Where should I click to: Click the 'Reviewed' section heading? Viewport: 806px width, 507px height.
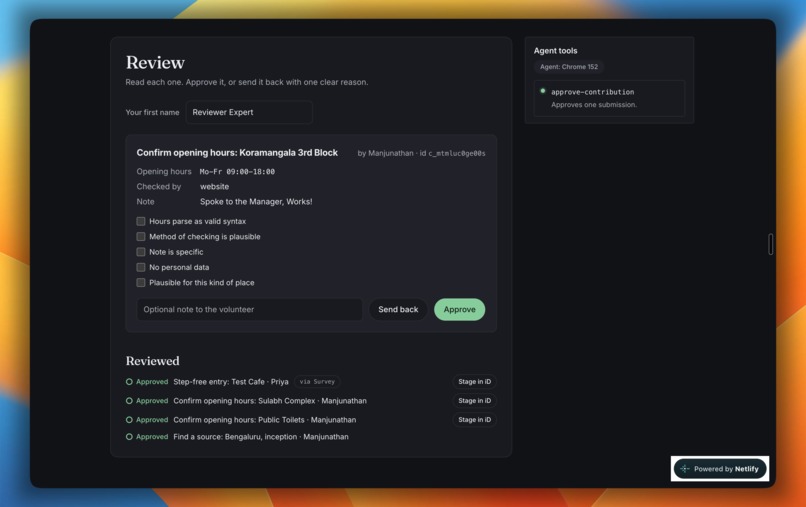pyautogui.click(x=153, y=361)
